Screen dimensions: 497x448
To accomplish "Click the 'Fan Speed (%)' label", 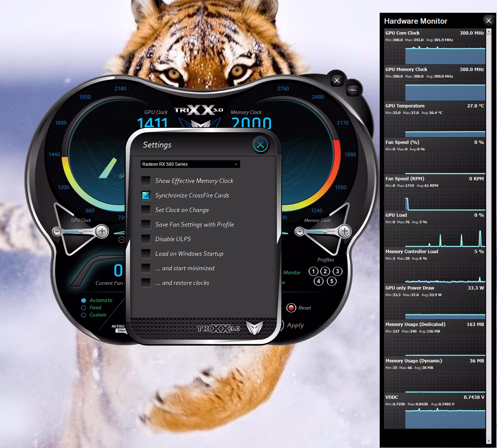I will click(x=402, y=142).
